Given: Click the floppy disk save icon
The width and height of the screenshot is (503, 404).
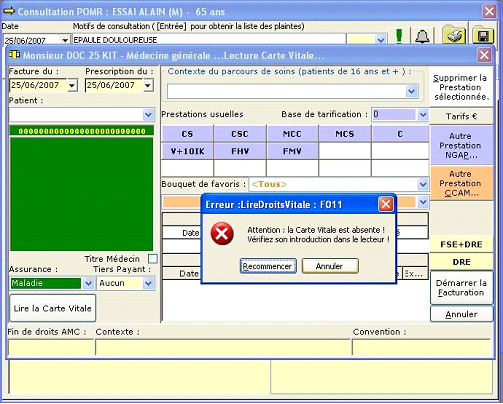Looking at the screenshot, I should tap(483, 35).
